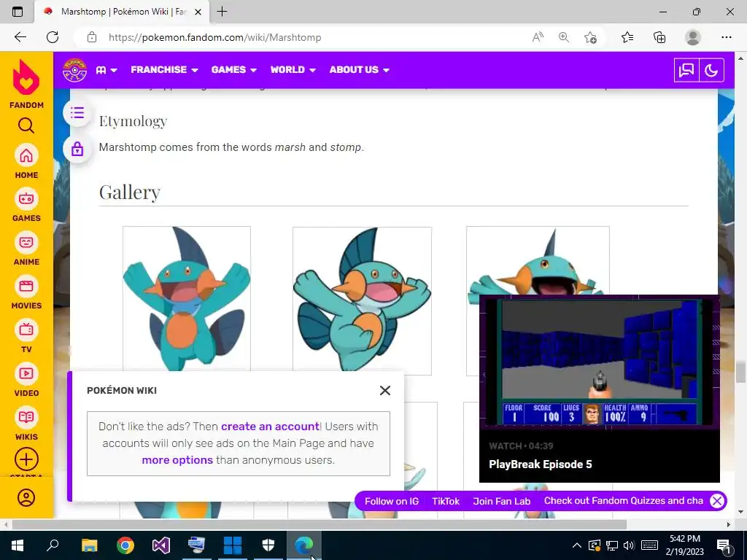Click the Etymology heading
The image size is (747, 560).
(x=133, y=121)
